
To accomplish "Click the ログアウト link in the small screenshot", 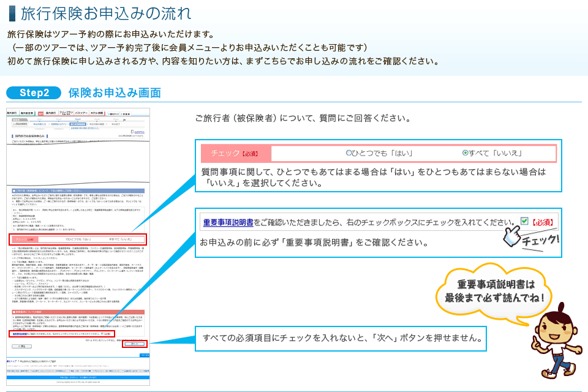I will 139,131.
